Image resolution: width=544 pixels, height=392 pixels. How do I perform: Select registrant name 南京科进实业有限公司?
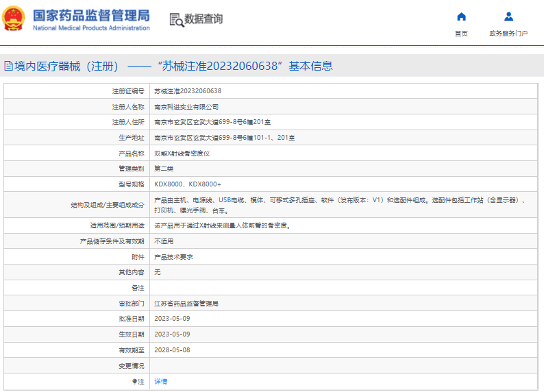coord(186,107)
